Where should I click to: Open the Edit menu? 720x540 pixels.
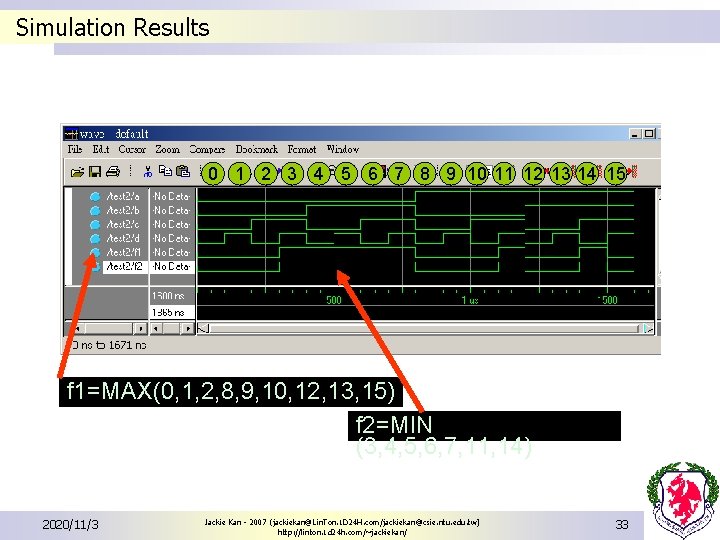[101, 149]
